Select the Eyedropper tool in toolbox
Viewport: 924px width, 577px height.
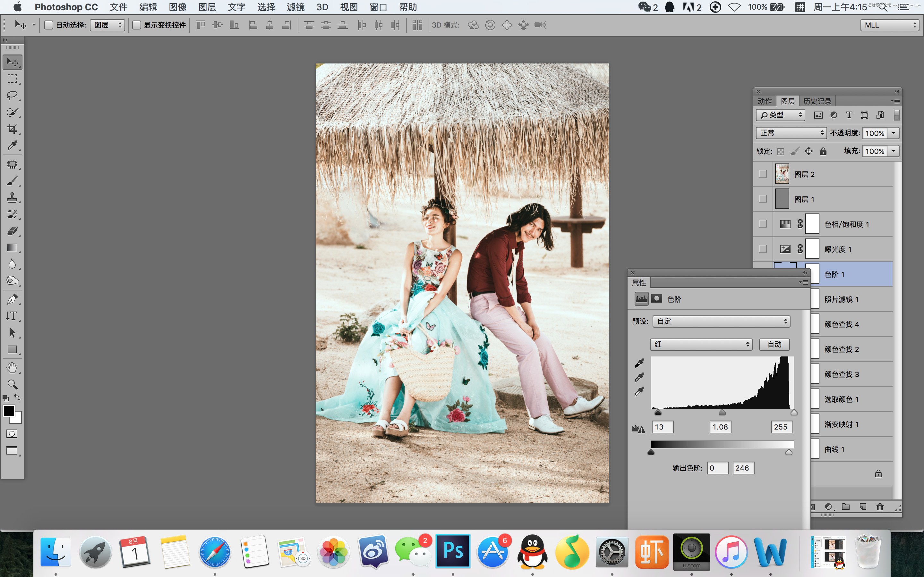(x=12, y=146)
